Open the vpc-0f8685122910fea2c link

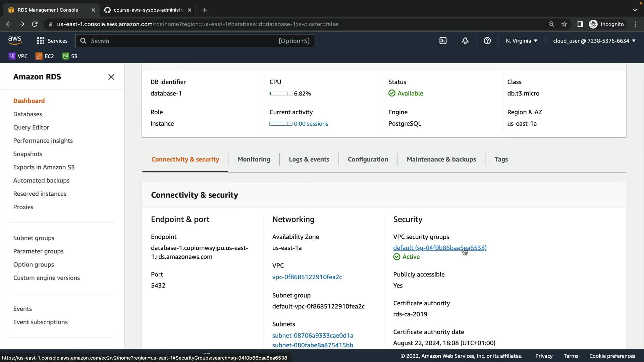coord(307,277)
